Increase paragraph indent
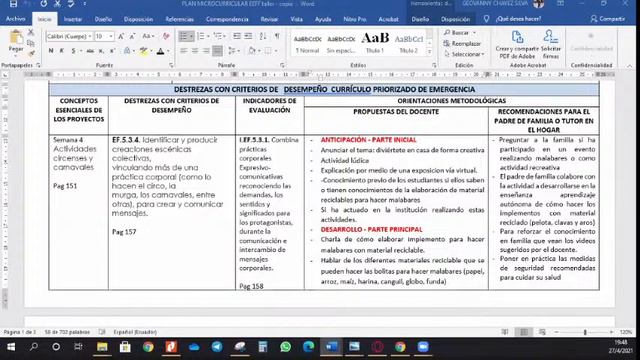Screen dimensions: 640x360 coord(248,36)
